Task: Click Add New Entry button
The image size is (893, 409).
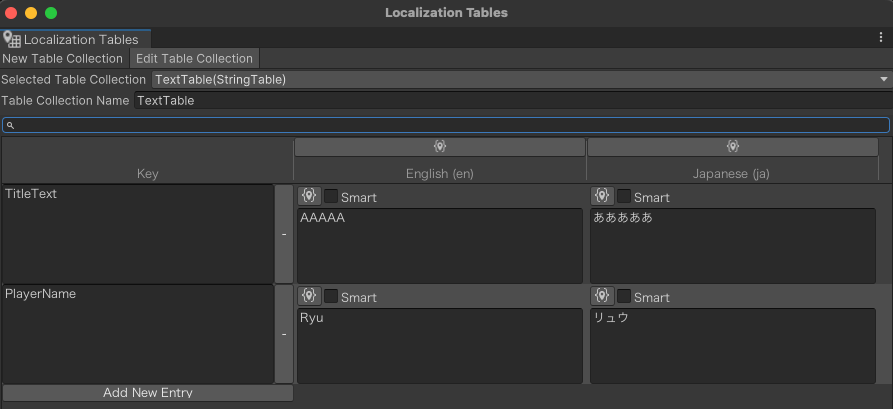Action: click(x=148, y=393)
